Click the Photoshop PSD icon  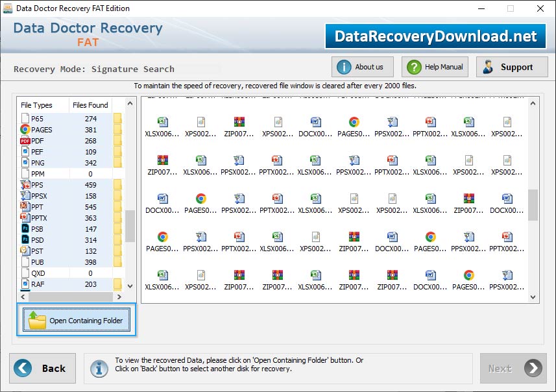pos(25,239)
